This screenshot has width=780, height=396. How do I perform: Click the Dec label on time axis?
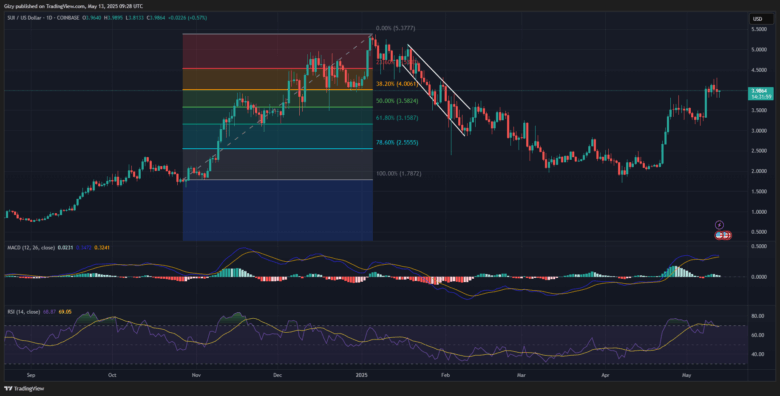click(278, 376)
